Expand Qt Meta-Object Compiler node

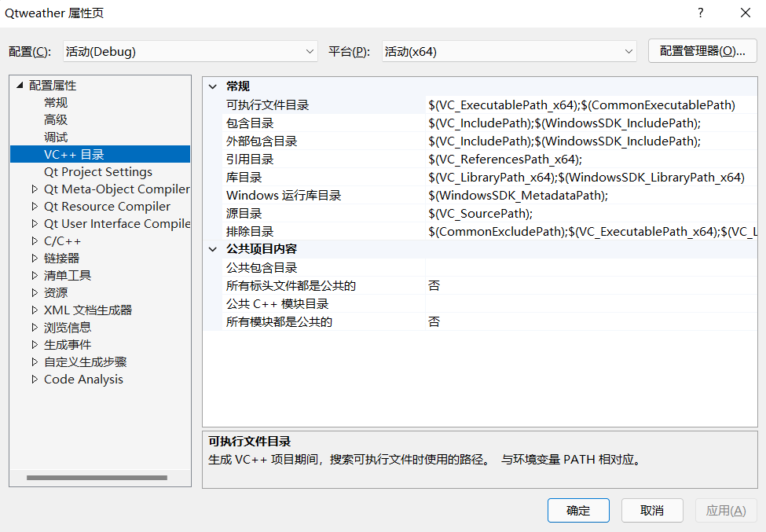click(35, 189)
